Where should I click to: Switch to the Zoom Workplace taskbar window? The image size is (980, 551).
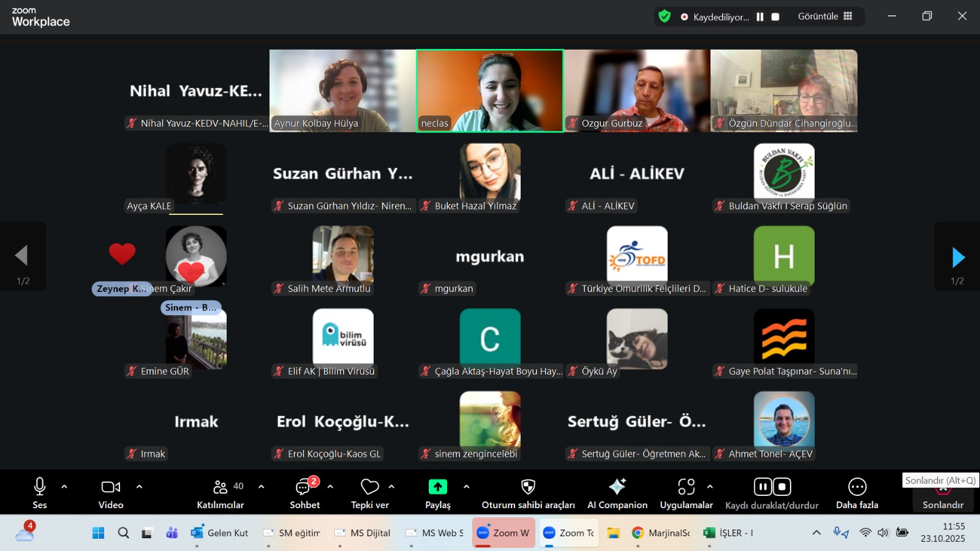tap(503, 533)
